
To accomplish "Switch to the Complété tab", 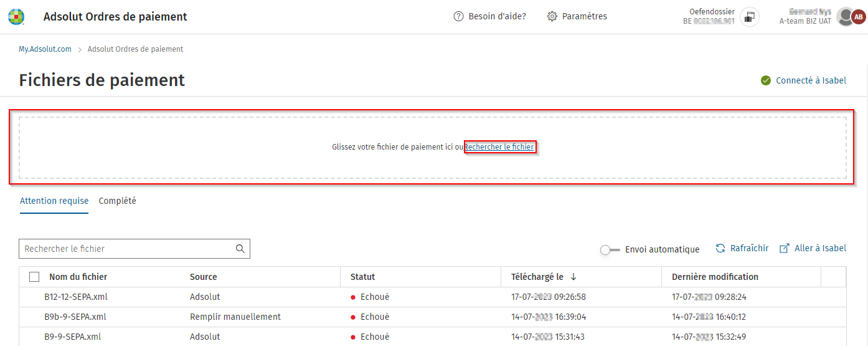I will click(118, 201).
